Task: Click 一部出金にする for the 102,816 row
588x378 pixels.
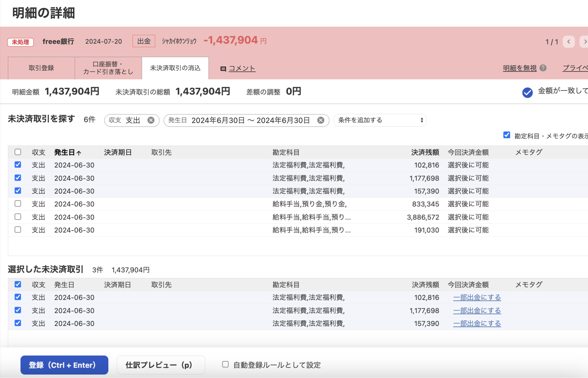Action: [x=477, y=298]
